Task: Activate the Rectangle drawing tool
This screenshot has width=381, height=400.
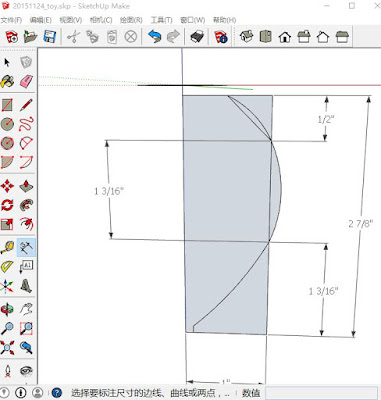Action: click(7, 105)
